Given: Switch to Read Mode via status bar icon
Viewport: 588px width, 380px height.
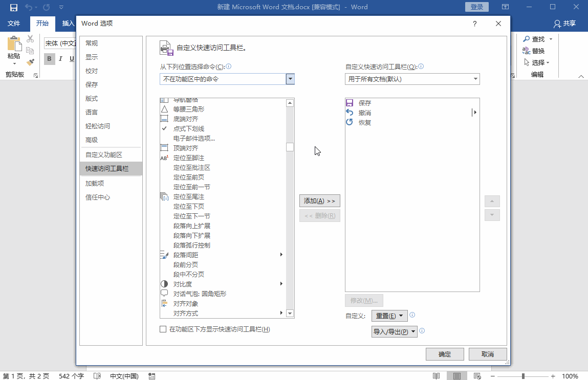Looking at the screenshot, I should pyautogui.click(x=437, y=375).
